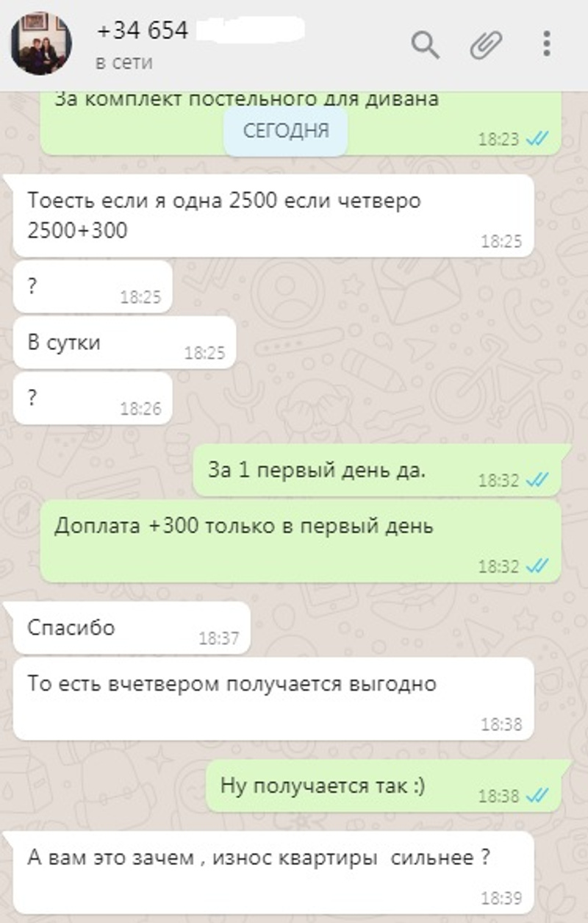
Task: Open contact info for +34 654
Action: tap(143, 31)
